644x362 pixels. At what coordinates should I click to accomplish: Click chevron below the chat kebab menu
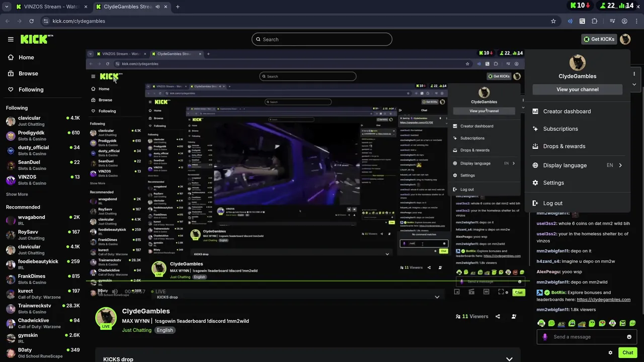pyautogui.click(x=634, y=84)
